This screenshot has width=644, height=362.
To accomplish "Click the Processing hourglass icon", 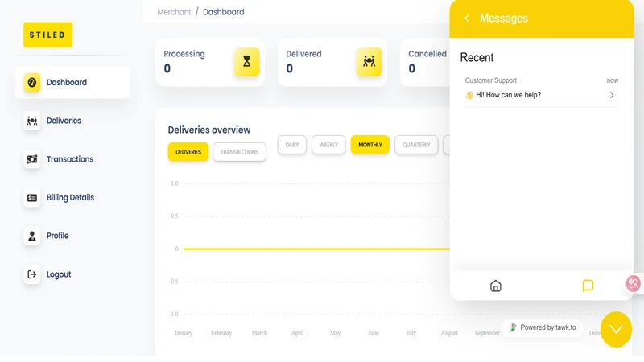I will [x=246, y=62].
